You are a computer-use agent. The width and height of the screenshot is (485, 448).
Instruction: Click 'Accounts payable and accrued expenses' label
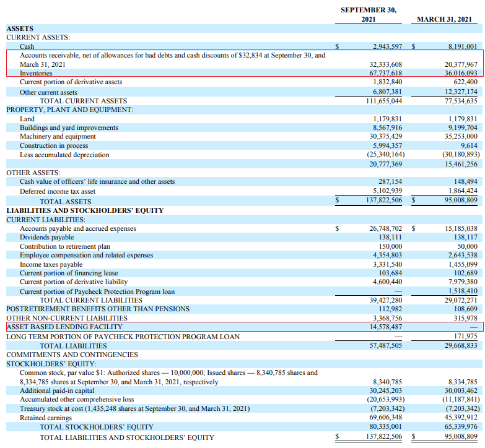click(78, 228)
